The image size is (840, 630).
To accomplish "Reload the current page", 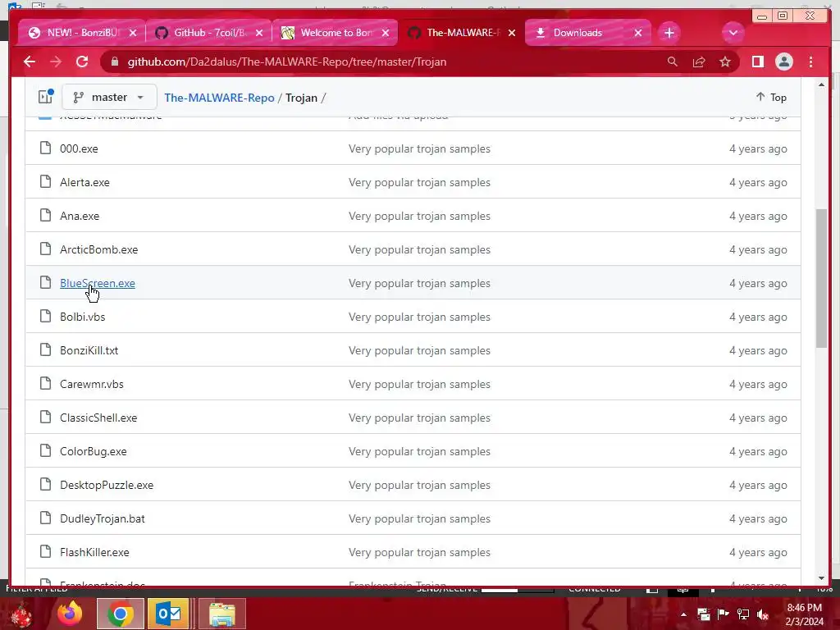I will pyautogui.click(x=82, y=62).
